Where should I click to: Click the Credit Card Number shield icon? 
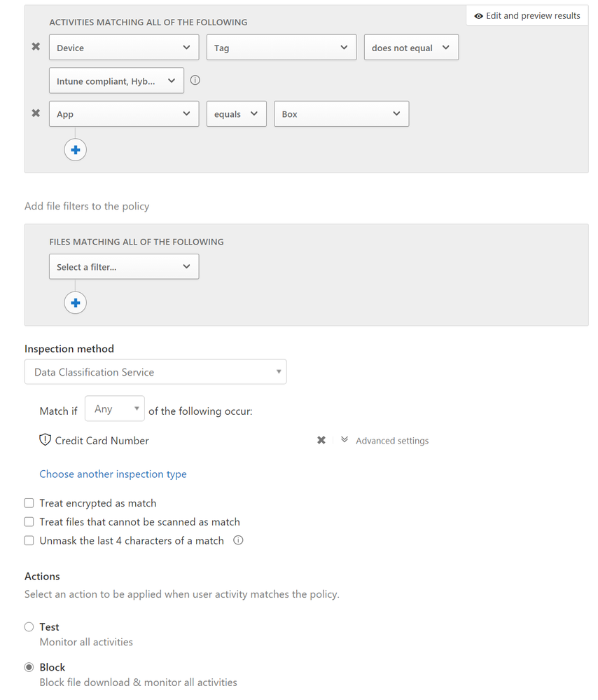(46, 440)
